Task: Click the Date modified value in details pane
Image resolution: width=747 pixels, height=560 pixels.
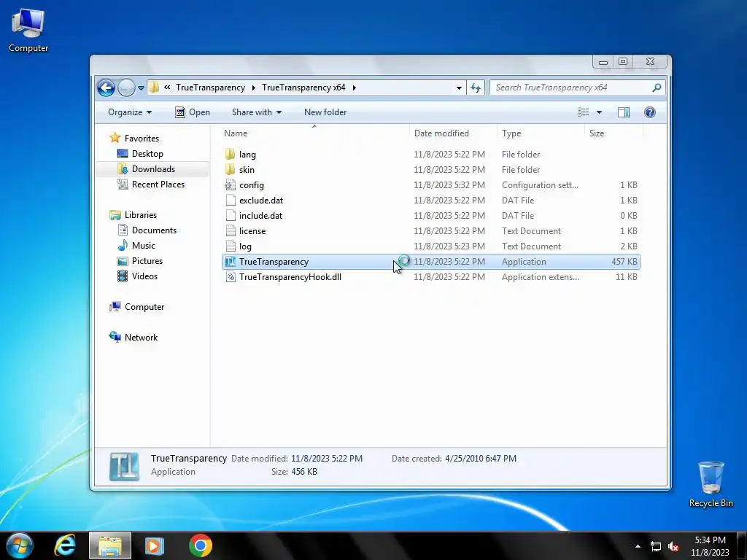Action: click(327, 459)
